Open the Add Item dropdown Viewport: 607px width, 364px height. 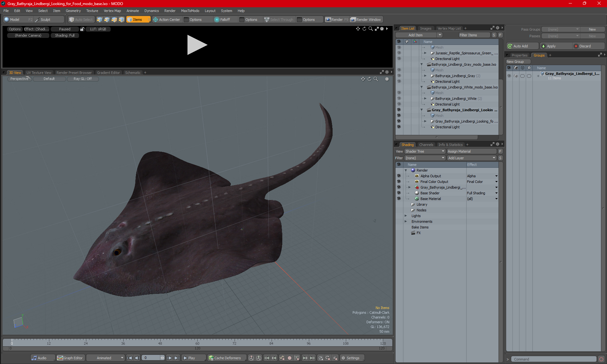tap(419, 35)
